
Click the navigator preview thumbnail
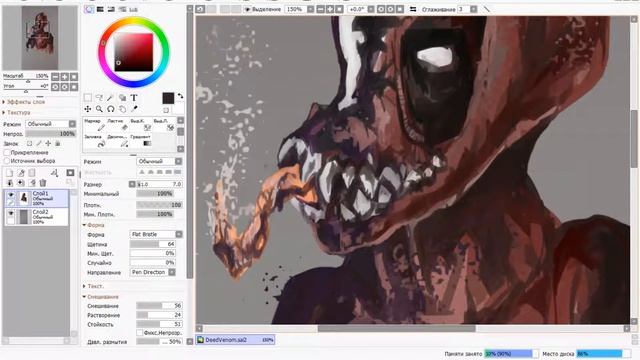coord(40,38)
